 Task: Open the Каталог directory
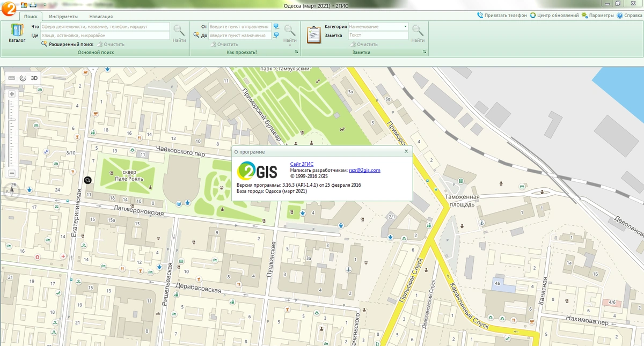pos(17,33)
